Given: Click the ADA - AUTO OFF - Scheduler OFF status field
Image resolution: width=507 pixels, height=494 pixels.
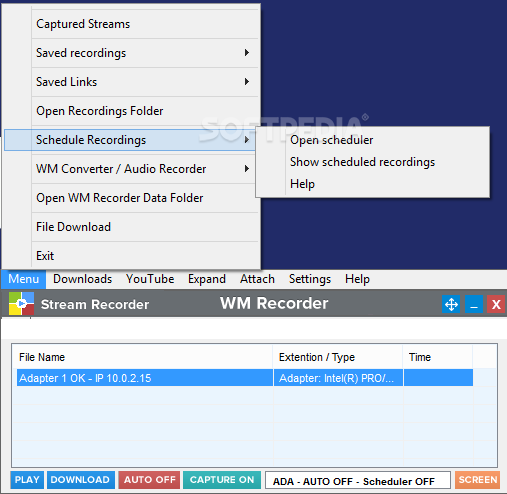Looking at the screenshot, I should click(x=358, y=481).
